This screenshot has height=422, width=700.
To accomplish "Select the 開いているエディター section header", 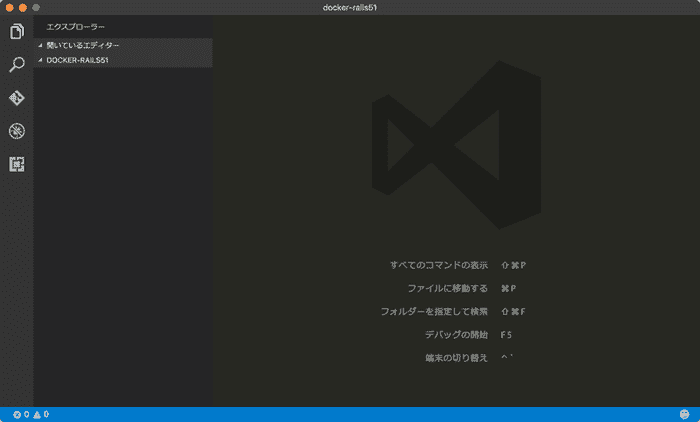I will point(123,45).
